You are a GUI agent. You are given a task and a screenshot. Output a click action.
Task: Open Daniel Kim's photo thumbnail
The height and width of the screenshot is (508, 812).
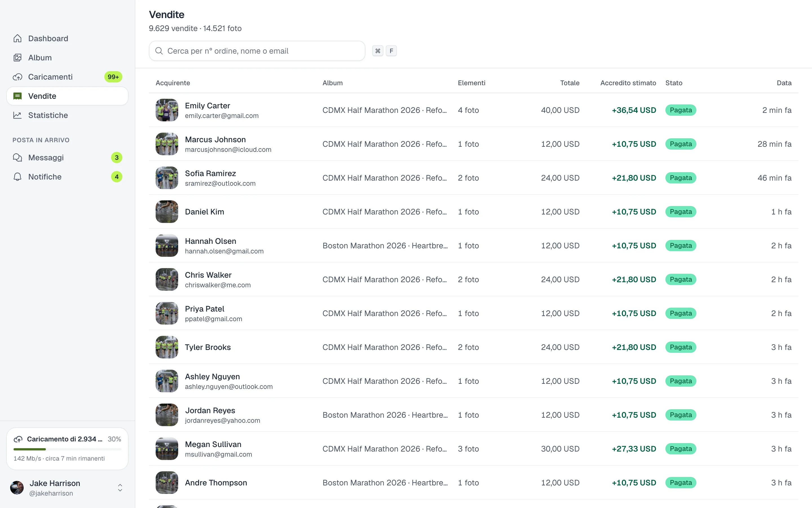point(167,212)
